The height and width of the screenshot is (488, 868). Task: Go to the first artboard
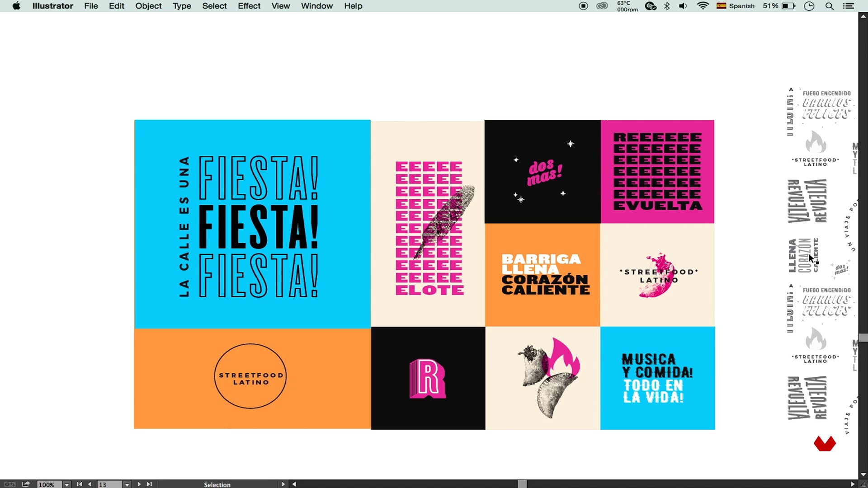click(80, 484)
